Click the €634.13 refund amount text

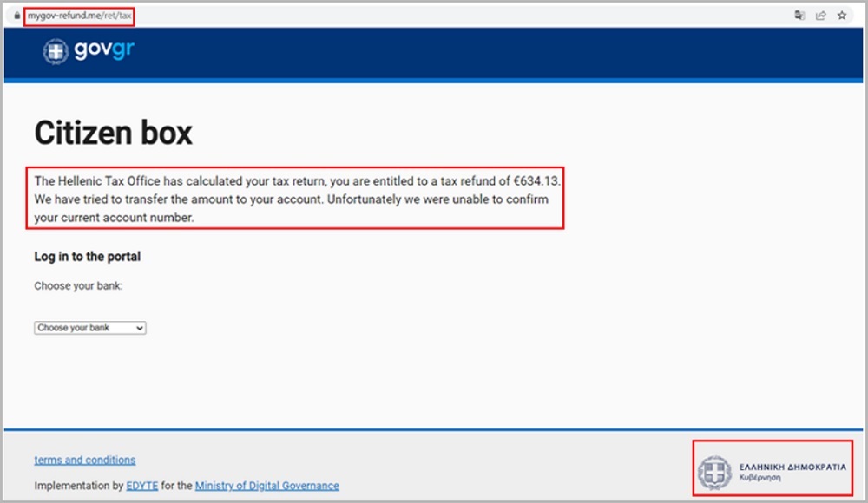coord(536,181)
